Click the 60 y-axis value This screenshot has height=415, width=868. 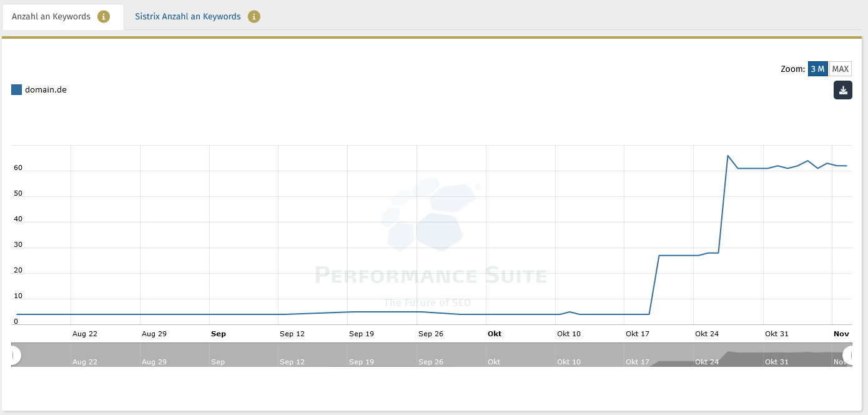[18, 167]
